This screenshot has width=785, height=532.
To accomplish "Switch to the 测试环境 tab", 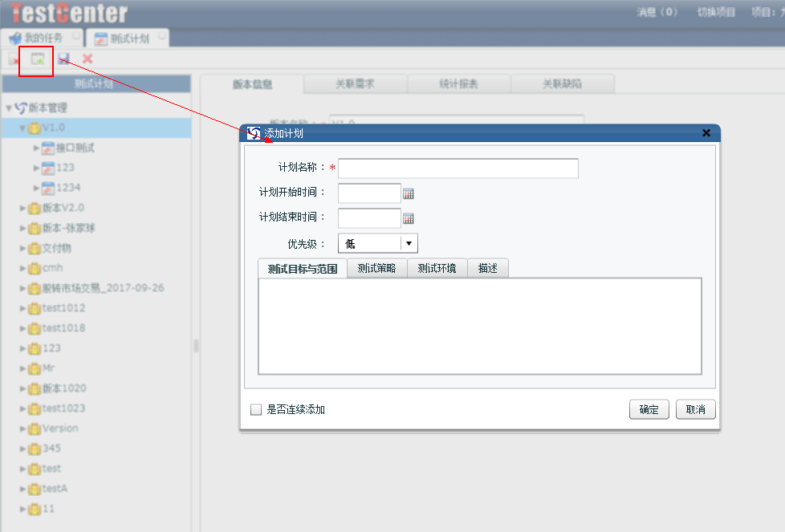I will (437, 268).
